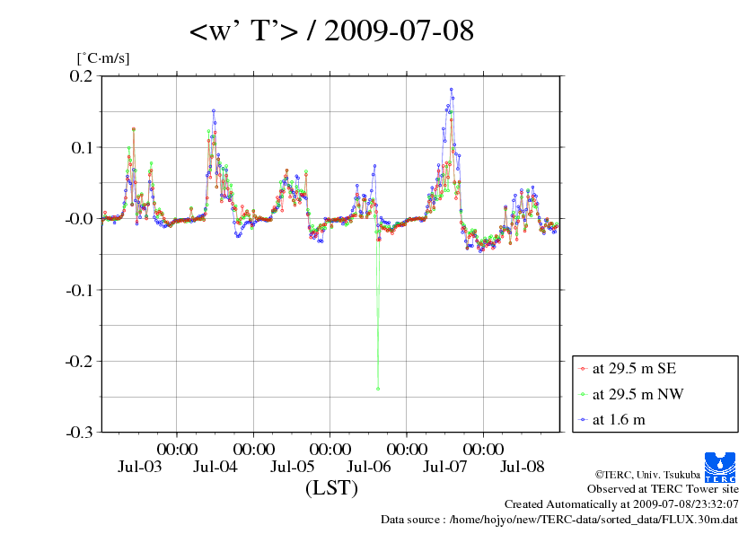Click the Jul-06 date label

pyautogui.click(x=369, y=467)
